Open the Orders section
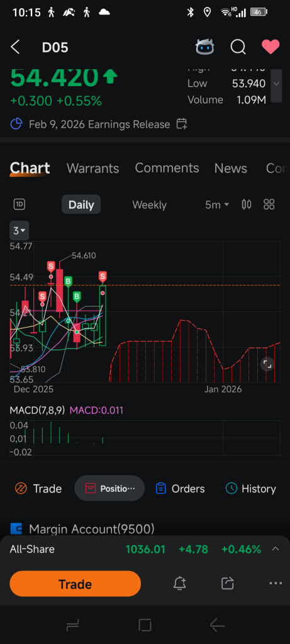This screenshot has width=290, height=644. (x=180, y=488)
